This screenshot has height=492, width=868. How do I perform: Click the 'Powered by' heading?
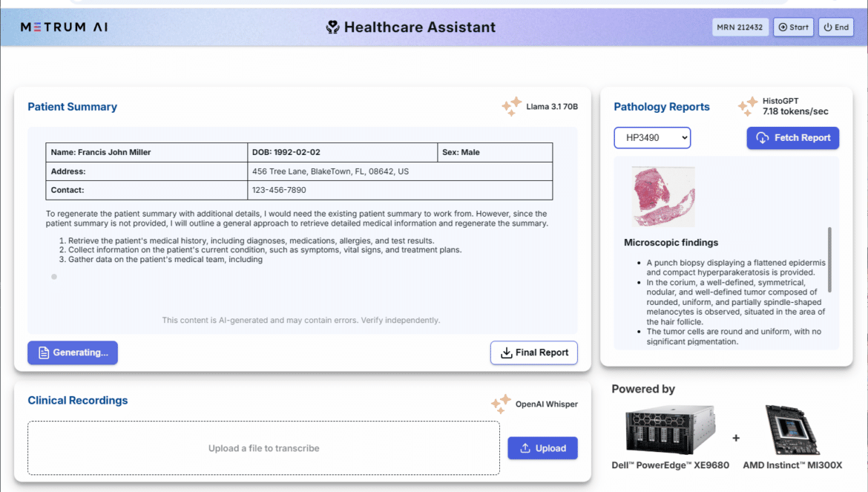click(x=643, y=389)
